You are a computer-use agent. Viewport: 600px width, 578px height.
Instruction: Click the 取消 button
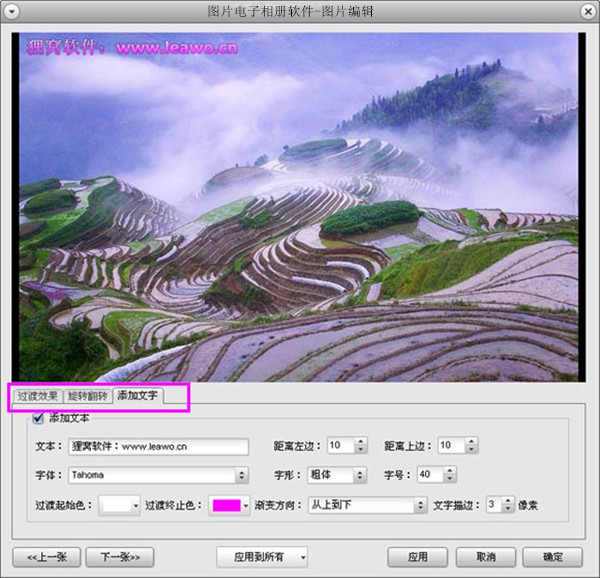[x=486, y=557]
